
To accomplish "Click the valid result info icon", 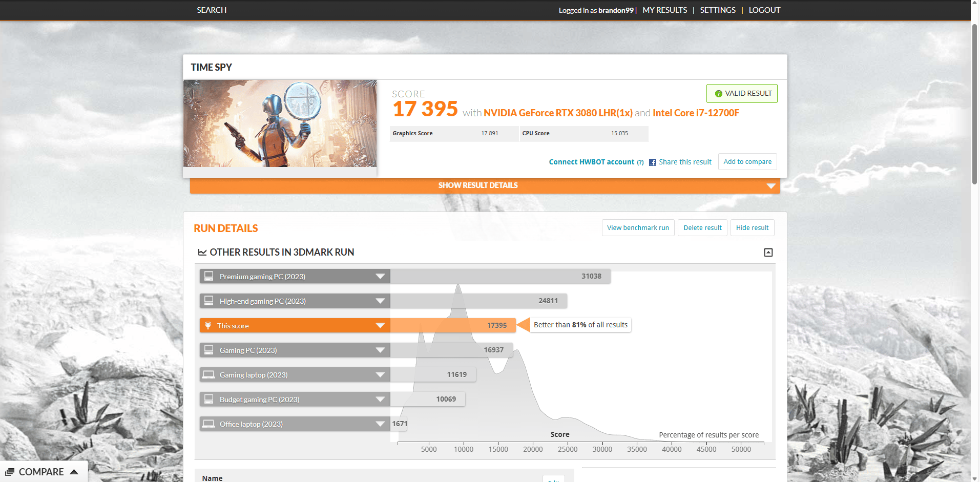I will [719, 94].
